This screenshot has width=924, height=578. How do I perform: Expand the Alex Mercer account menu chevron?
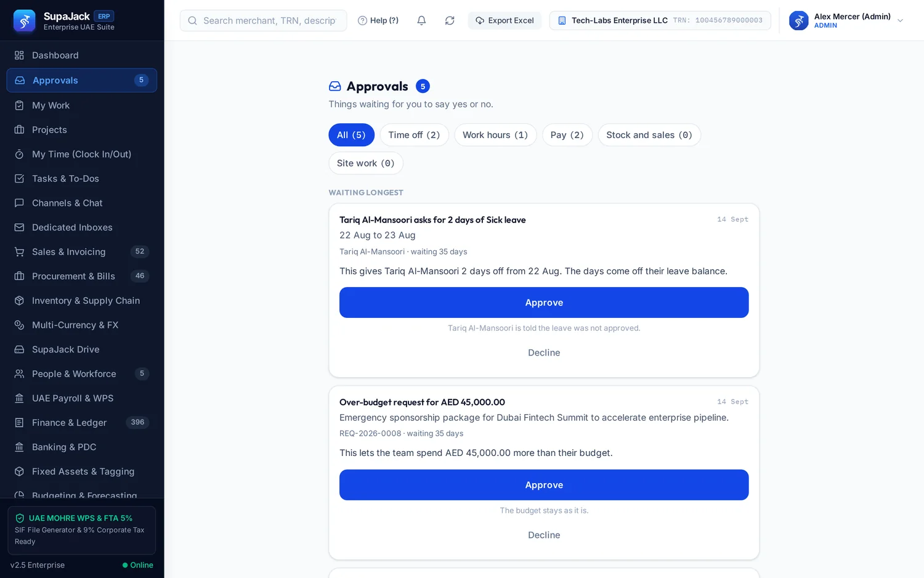click(900, 20)
